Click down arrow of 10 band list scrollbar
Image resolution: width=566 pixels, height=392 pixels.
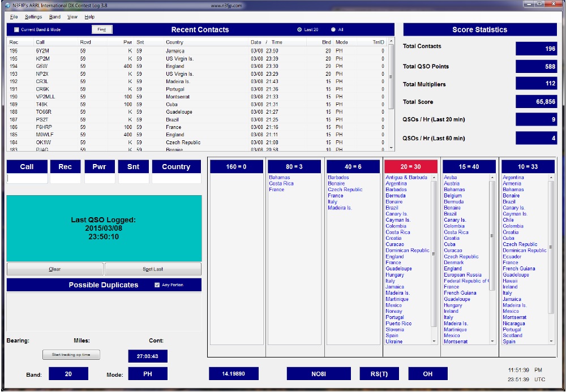click(551, 341)
